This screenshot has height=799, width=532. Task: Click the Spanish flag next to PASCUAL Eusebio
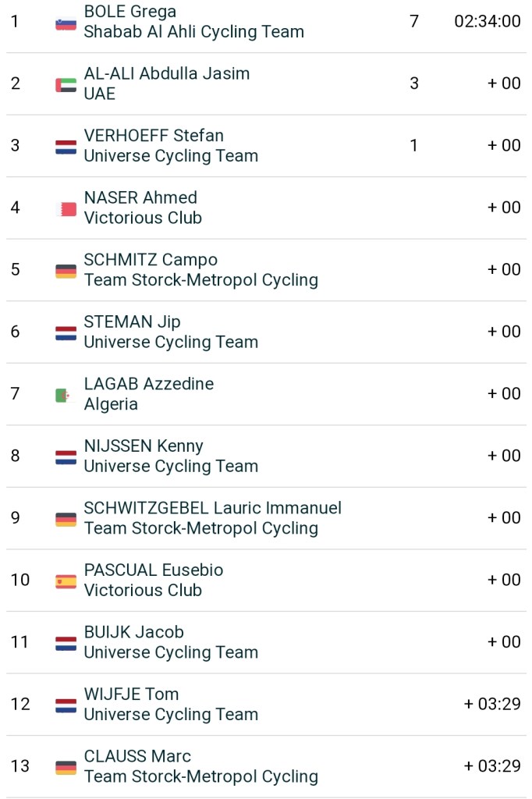66,581
